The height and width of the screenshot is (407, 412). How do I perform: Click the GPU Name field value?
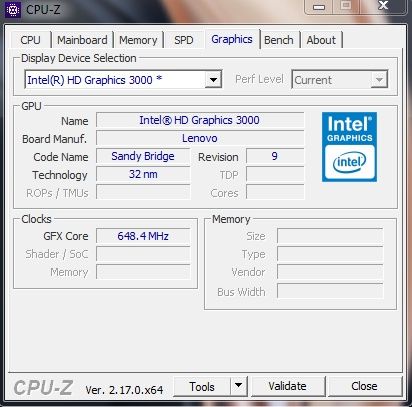[x=200, y=120]
